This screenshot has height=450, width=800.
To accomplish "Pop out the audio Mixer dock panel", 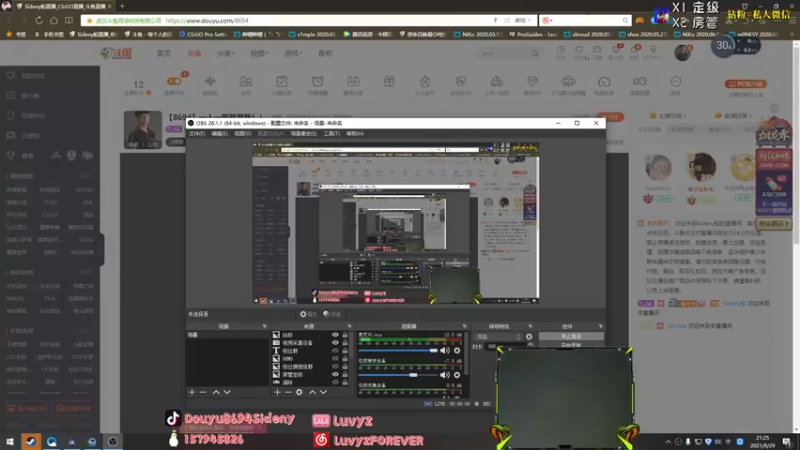I will click(464, 326).
